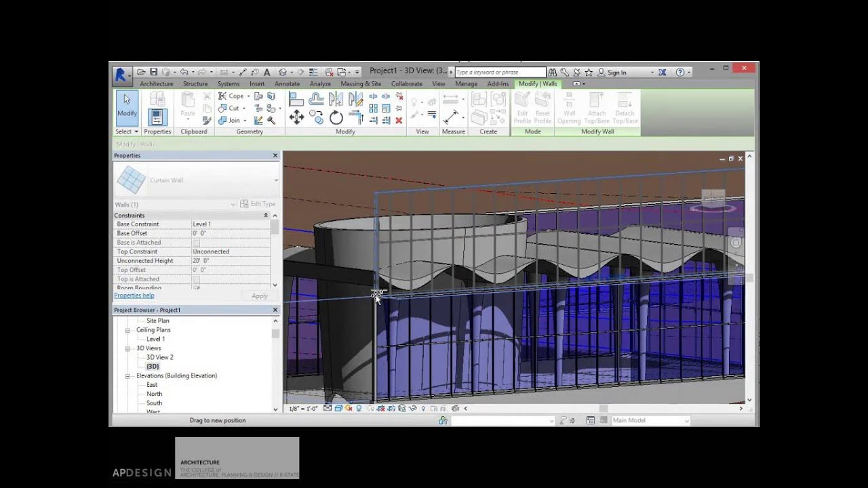Open the Curtain Wall type selector dropdown
Viewport: 868px width, 488px height.
[276, 180]
